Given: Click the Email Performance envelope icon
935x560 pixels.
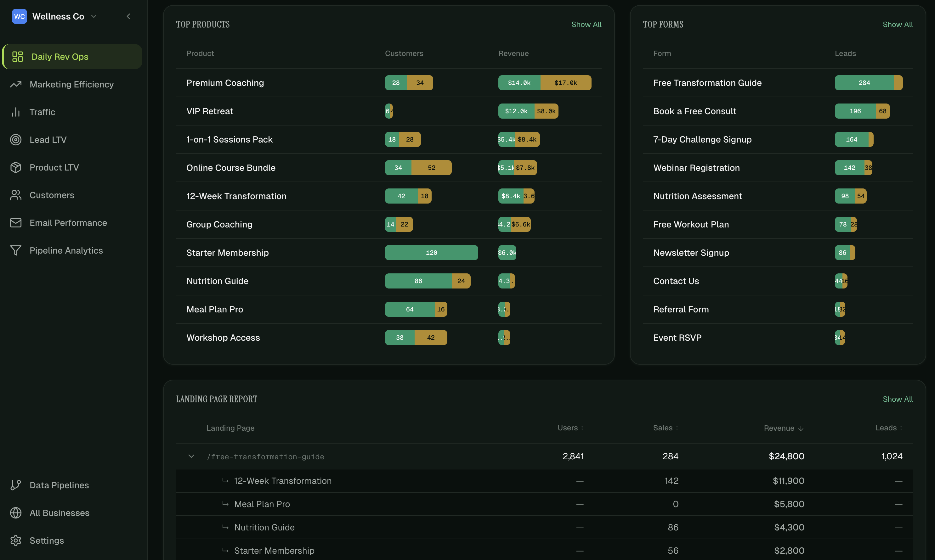Looking at the screenshot, I should (15, 223).
